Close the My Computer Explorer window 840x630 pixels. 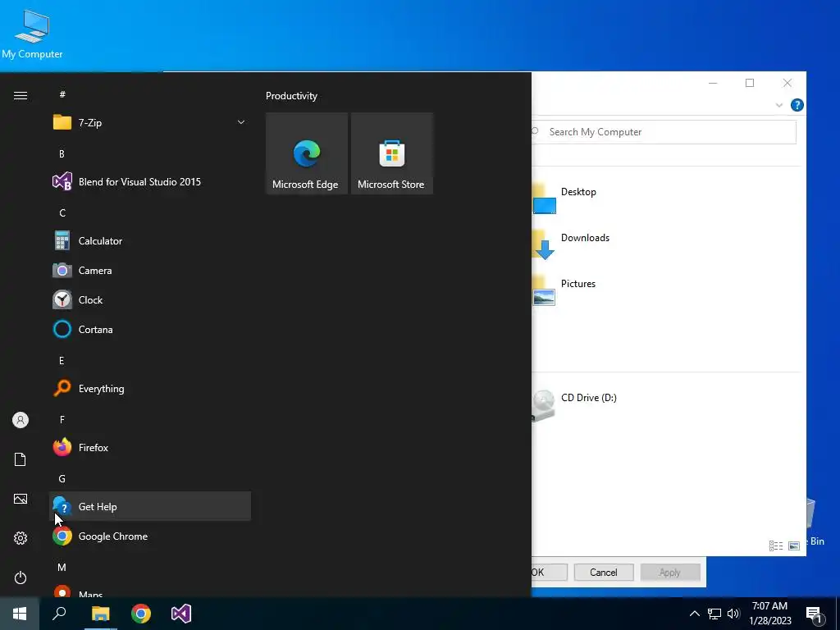787,83
